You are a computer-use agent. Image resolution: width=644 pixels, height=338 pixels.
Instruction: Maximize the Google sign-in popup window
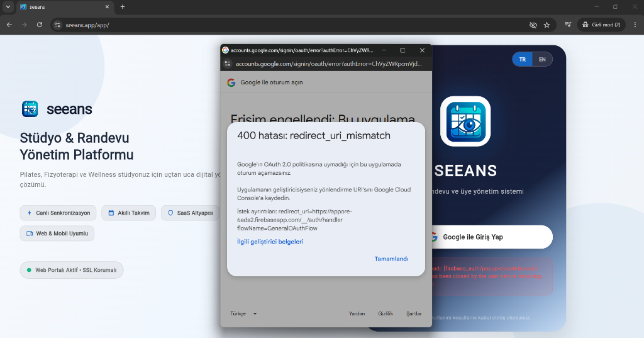click(402, 50)
